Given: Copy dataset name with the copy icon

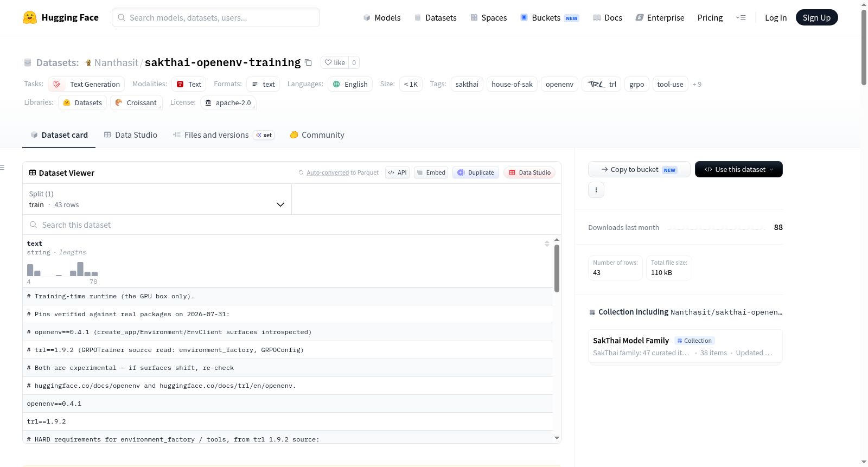Looking at the screenshot, I should (308, 62).
